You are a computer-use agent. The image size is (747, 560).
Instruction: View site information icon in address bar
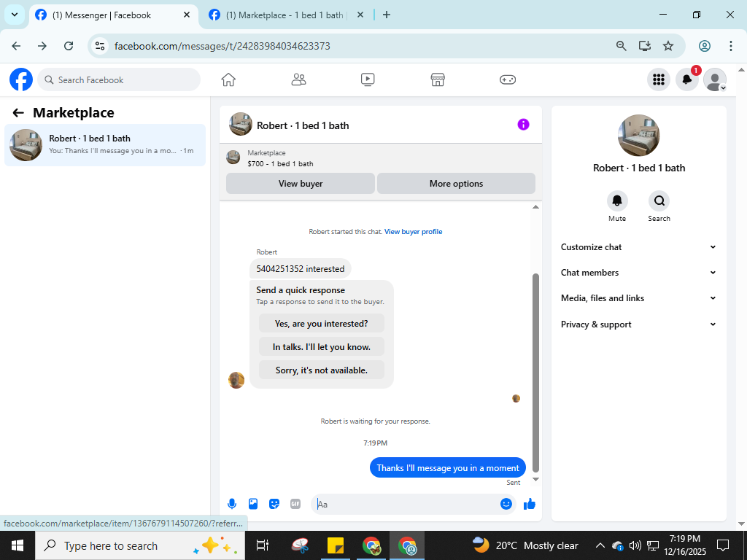99,46
